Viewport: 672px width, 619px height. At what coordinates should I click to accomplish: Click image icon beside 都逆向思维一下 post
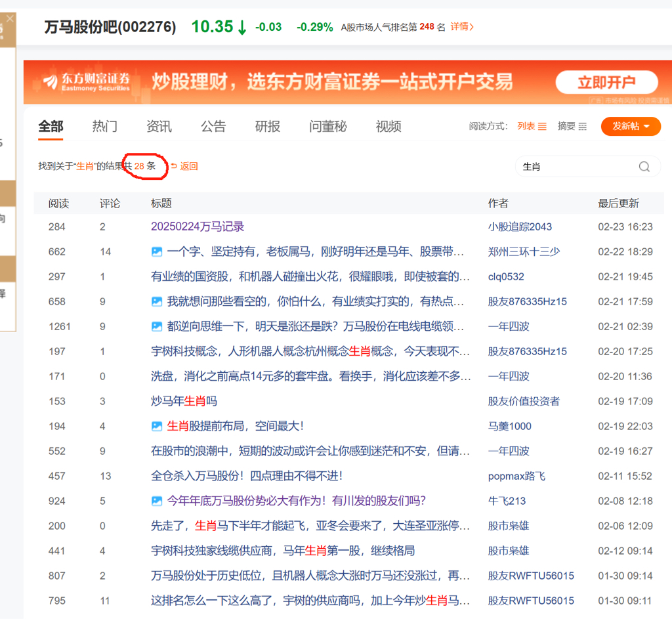click(157, 326)
